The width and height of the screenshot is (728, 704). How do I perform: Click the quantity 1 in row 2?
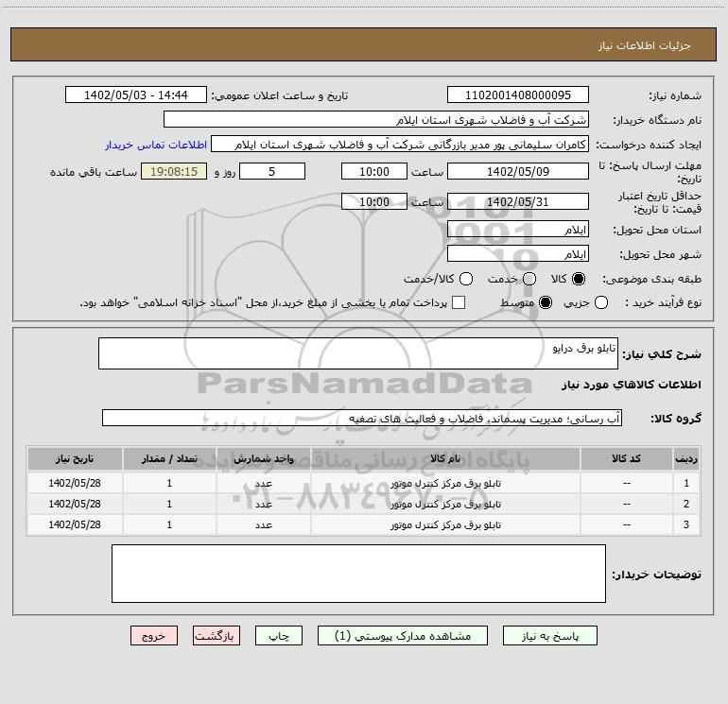tap(169, 504)
